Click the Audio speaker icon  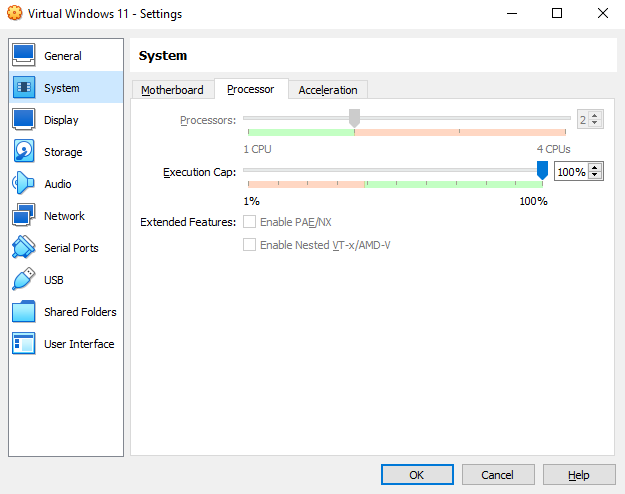pos(23,183)
